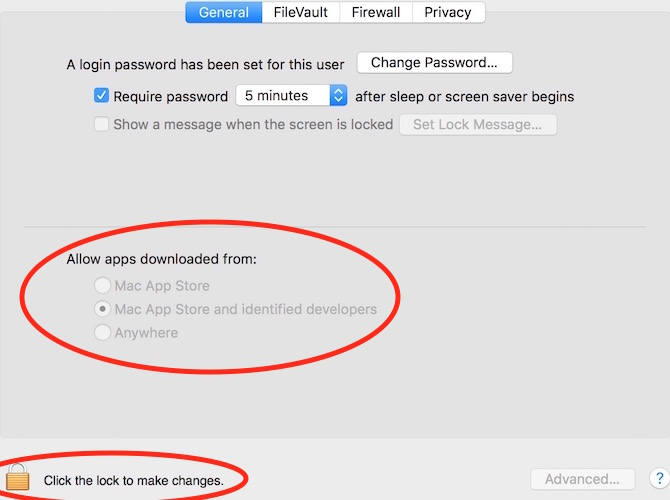Select the Anywhere radio button
This screenshot has width=670, height=500.
102,333
